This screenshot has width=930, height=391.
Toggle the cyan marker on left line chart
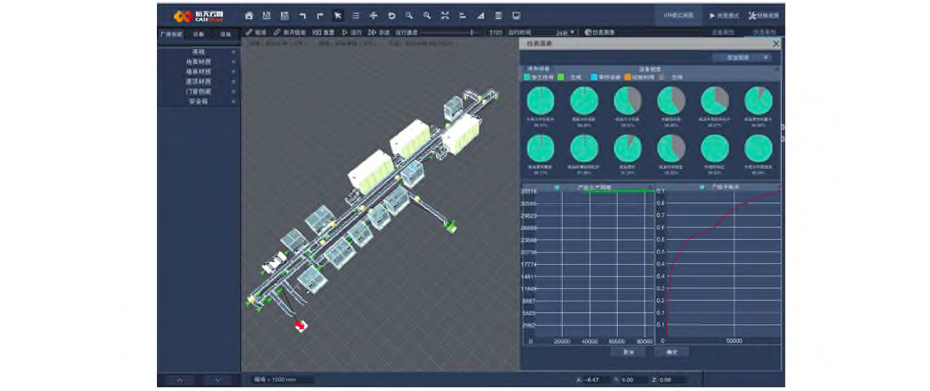(556, 187)
